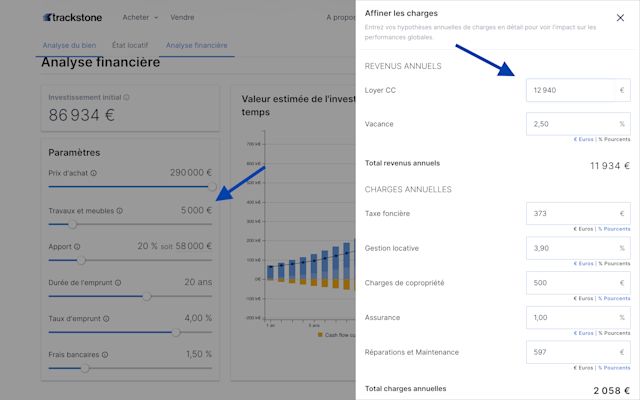Click the 290 000 € purchase price value

191,173
